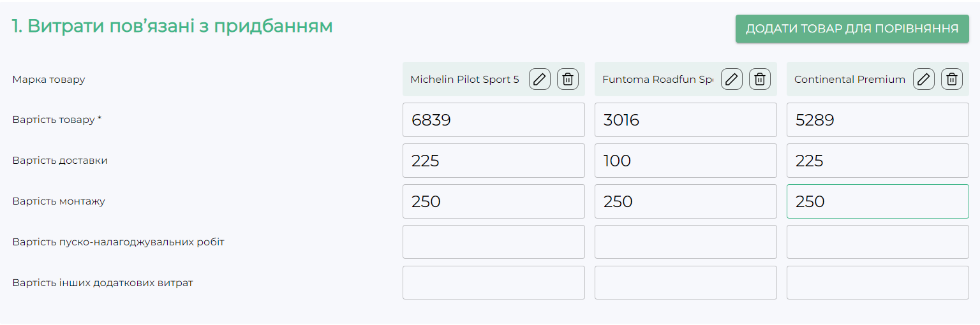Focus the empty Michelin commissioning works cost field
The image size is (980, 325).
pyautogui.click(x=493, y=242)
